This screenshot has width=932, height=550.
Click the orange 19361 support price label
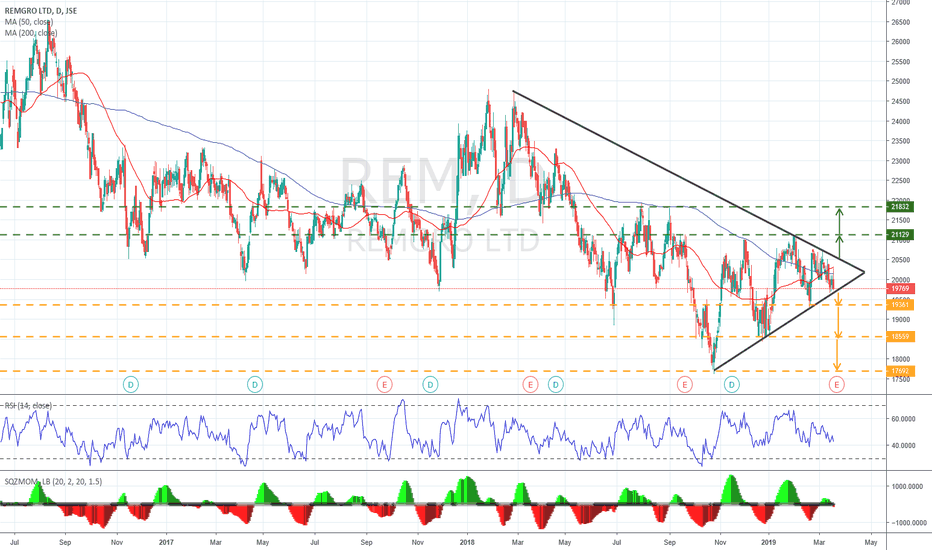[901, 304]
